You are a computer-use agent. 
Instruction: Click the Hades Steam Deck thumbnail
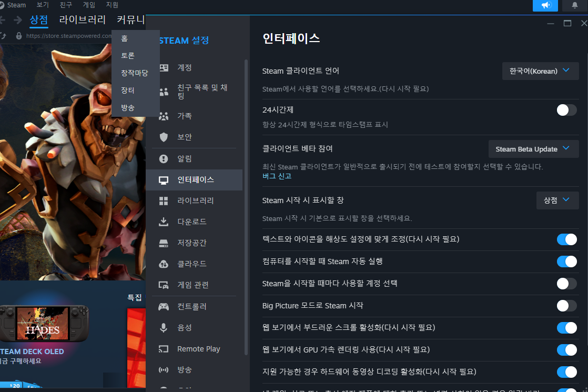click(44, 324)
